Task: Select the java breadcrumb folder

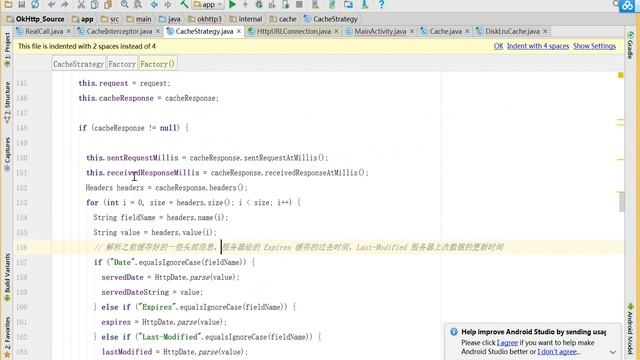Action: (170, 19)
